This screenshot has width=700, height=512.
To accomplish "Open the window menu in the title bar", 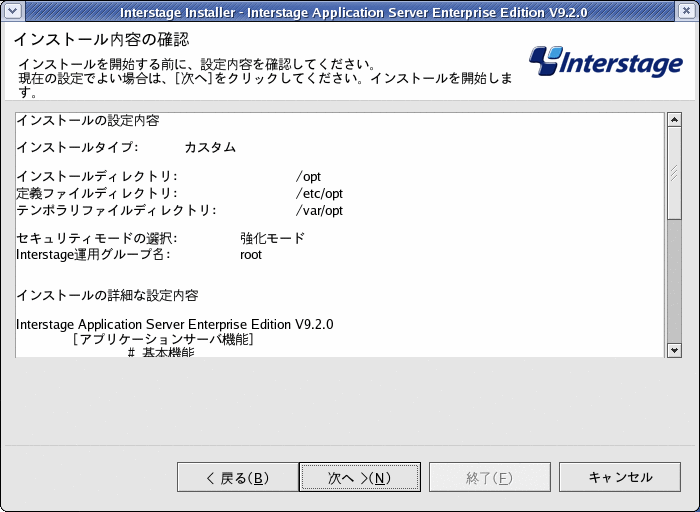I will [x=13, y=11].
